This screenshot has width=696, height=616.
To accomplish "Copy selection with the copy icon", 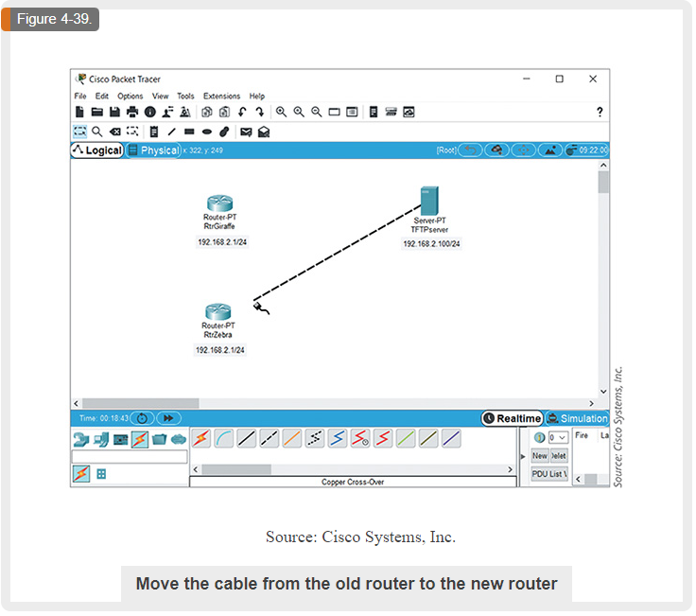I will (x=207, y=112).
